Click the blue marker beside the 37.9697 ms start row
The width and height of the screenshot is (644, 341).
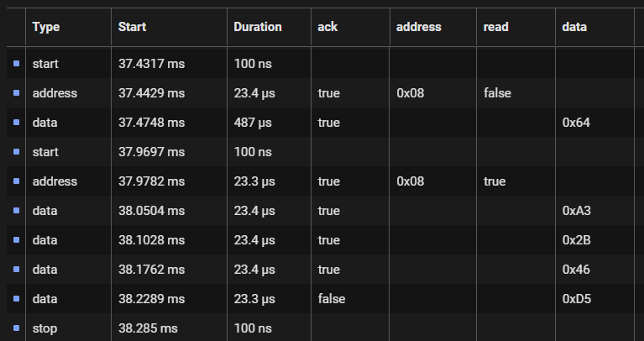[x=15, y=152]
